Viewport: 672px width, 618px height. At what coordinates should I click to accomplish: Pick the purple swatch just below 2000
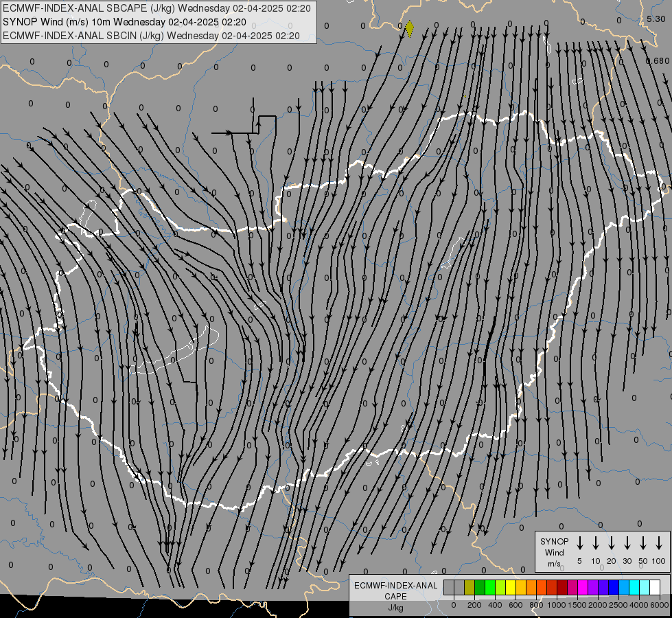pos(593,587)
